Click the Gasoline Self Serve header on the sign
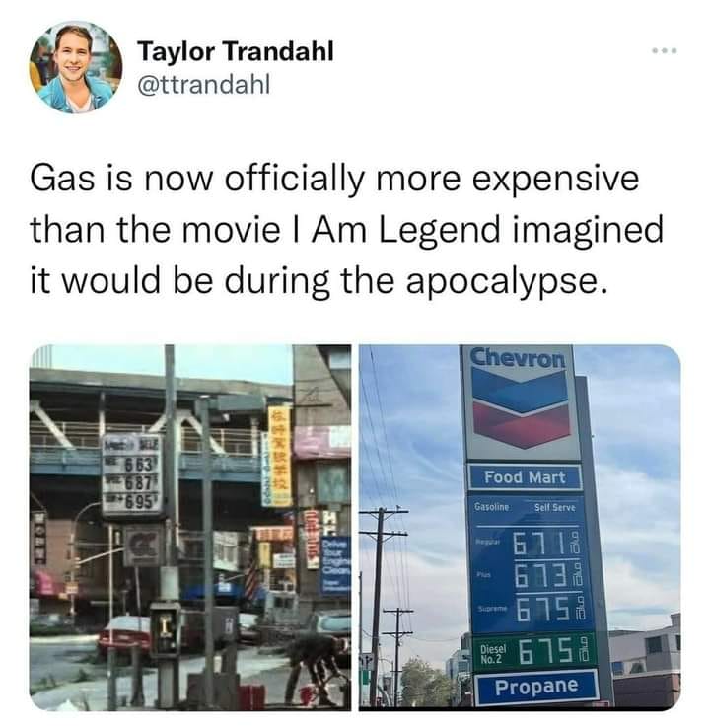 point(525,507)
